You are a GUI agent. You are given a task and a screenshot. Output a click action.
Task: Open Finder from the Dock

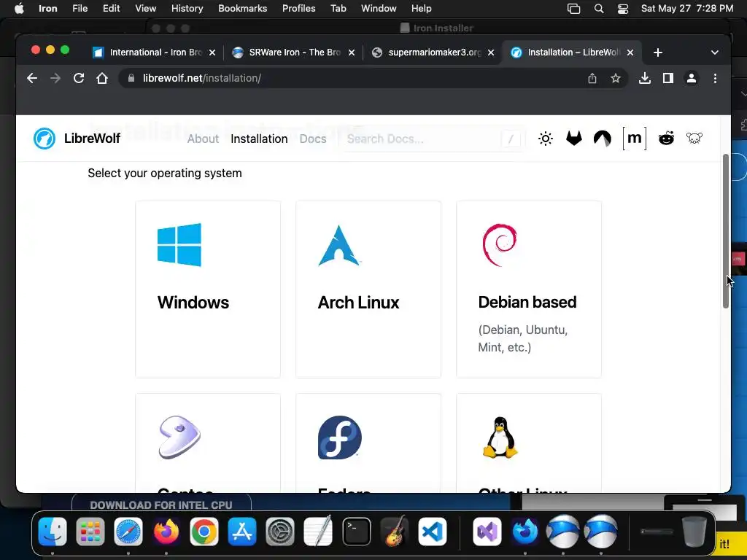click(53, 531)
